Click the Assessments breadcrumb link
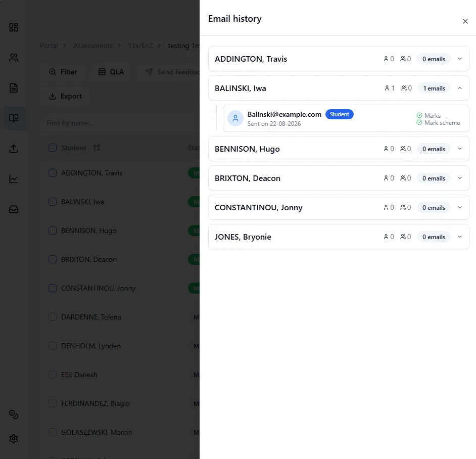Viewport: 476px width, 459px height. click(x=93, y=45)
